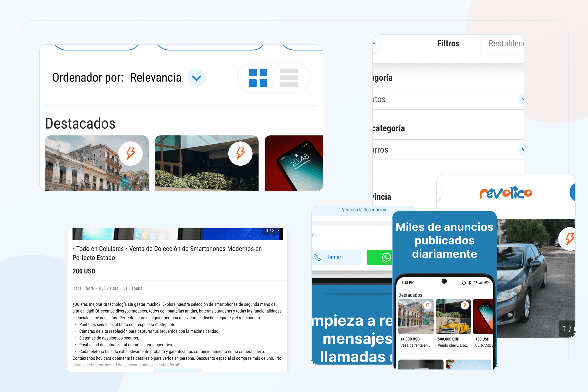588x392 pixels.
Task: Open the '14,000 USD' Casa de renta listing
Action: (416, 323)
